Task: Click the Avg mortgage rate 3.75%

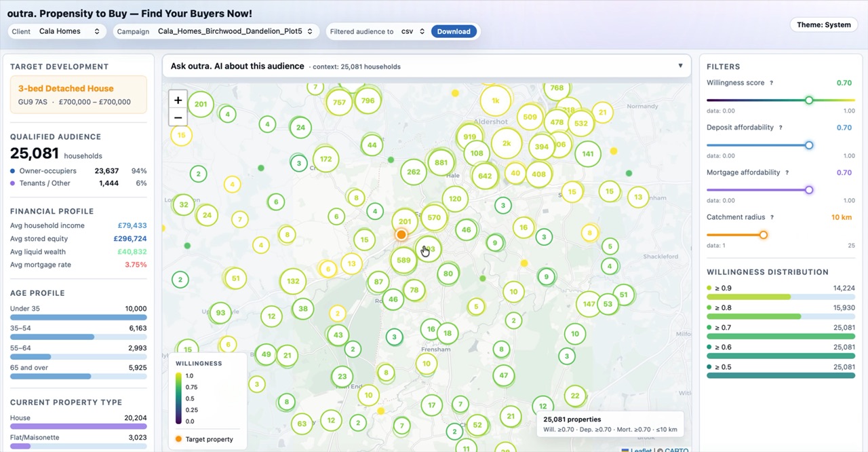Action: 136,265
